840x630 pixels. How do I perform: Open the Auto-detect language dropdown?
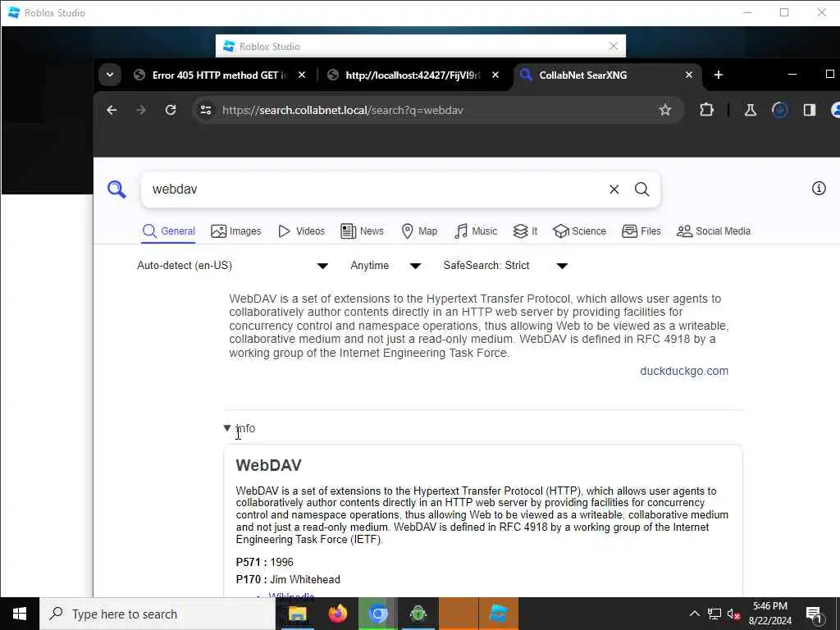pyautogui.click(x=232, y=265)
